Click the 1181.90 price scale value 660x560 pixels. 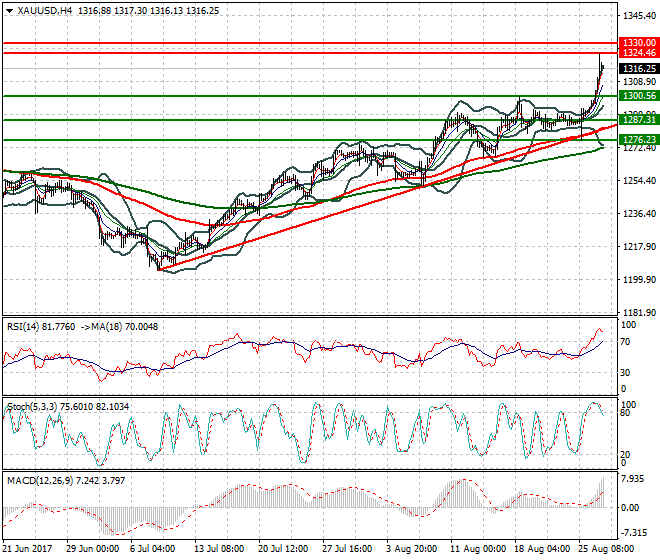[x=639, y=312]
